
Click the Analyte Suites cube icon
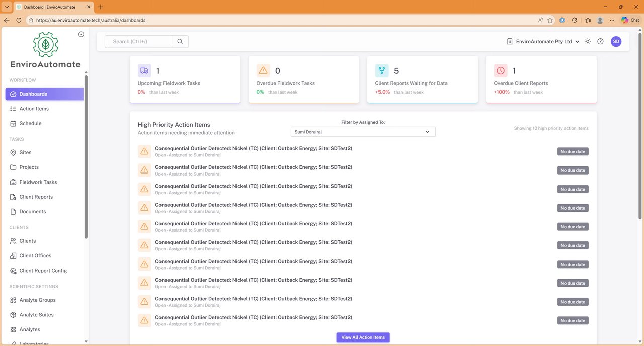(x=13, y=315)
